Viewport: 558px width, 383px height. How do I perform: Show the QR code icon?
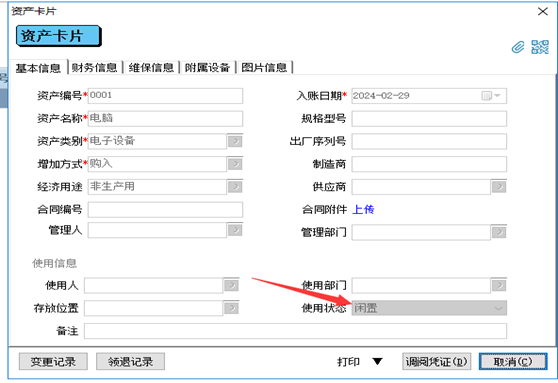point(540,47)
